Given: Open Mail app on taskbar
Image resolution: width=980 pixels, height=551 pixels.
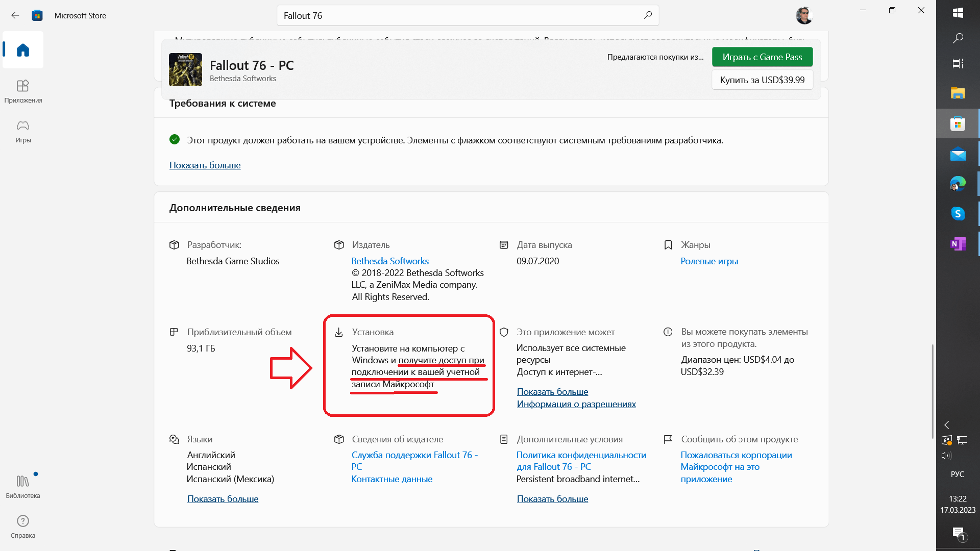Looking at the screenshot, I should (958, 154).
